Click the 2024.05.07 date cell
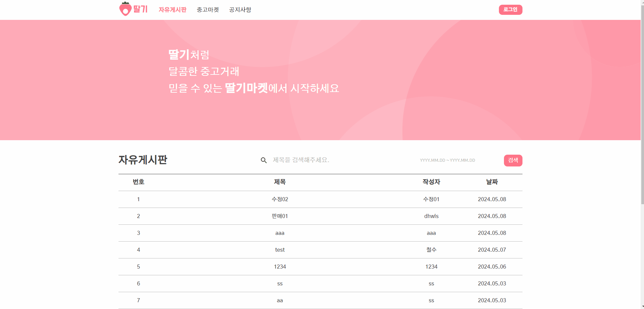 point(492,250)
